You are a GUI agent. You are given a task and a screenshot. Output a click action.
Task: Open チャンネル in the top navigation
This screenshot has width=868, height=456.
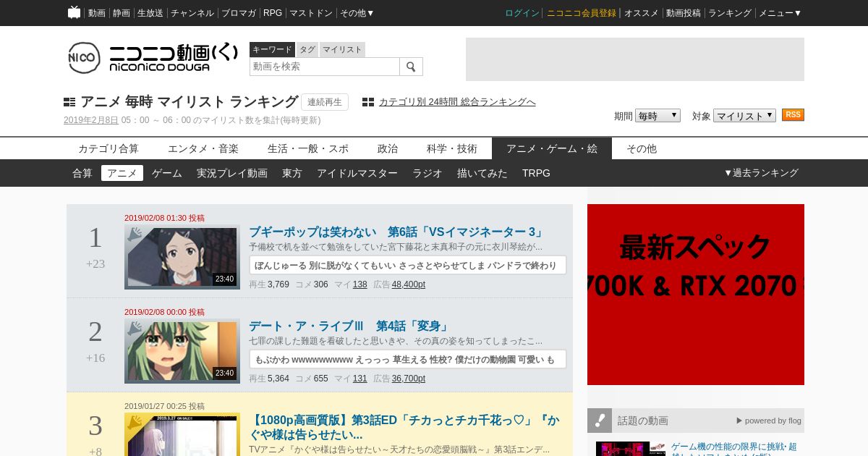(x=192, y=13)
